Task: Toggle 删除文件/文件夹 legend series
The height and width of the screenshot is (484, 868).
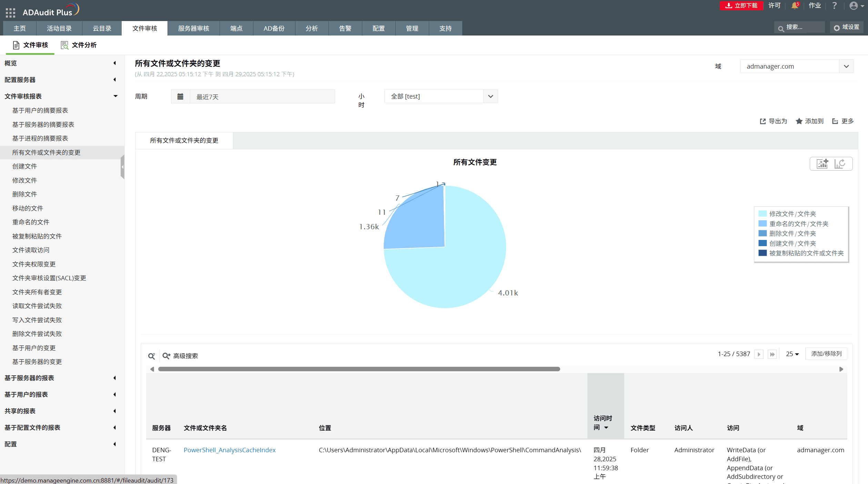Action: point(792,233)
